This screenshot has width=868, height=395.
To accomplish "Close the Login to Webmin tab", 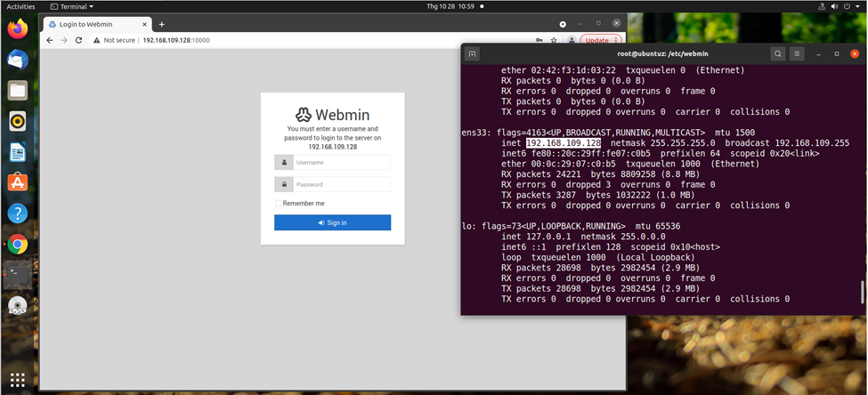I will point(144,24).
